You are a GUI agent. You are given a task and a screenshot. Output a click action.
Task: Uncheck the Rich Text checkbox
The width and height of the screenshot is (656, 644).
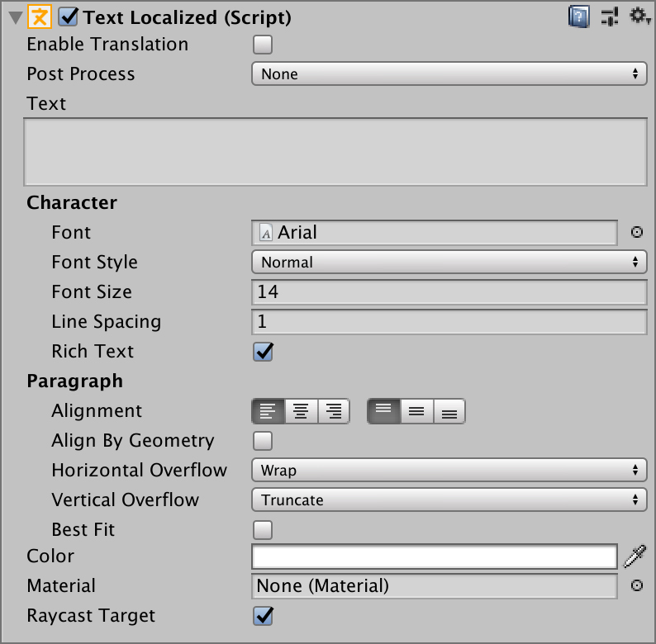263,351
